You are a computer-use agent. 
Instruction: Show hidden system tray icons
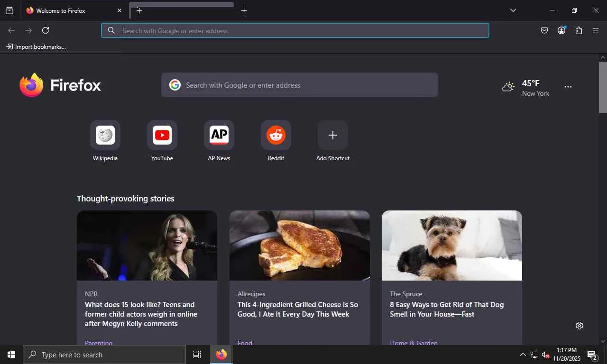pos(523,355)
